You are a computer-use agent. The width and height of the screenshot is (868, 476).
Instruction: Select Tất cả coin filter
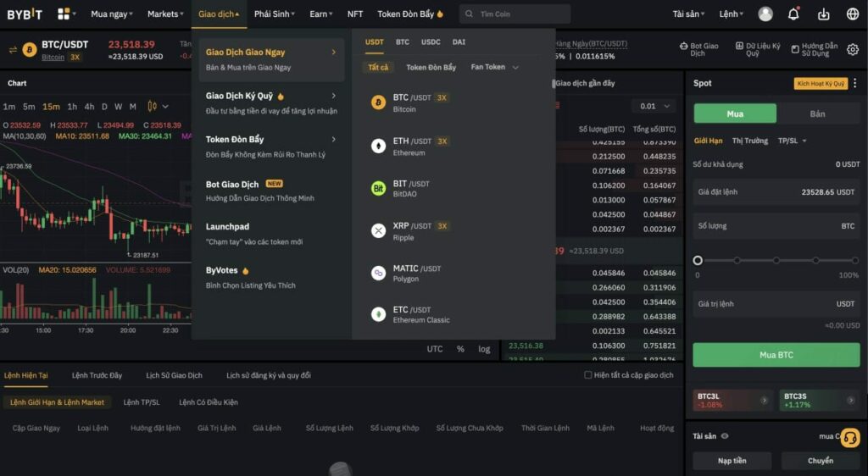coord(378,68)
